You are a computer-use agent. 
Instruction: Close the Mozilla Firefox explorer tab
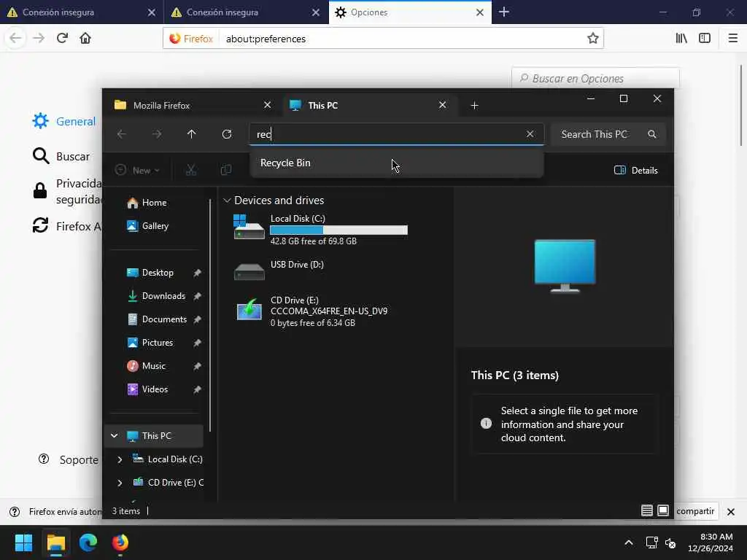tap(267, 105)
